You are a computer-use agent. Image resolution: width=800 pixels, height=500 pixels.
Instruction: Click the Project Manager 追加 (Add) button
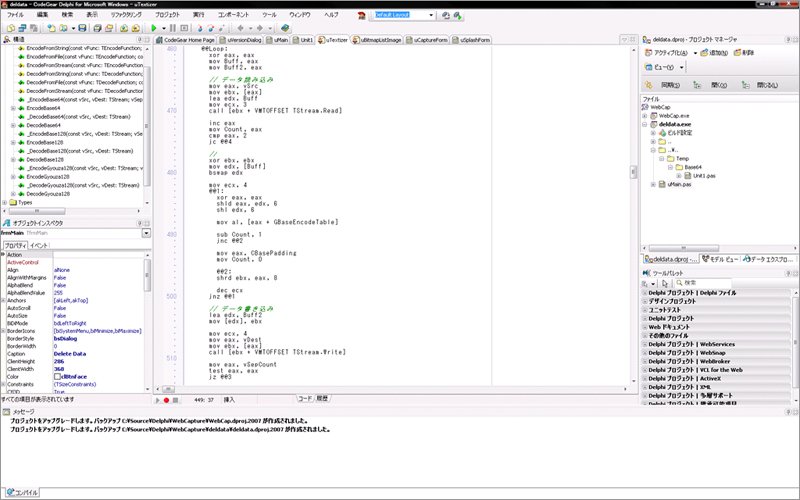[714, 53]
